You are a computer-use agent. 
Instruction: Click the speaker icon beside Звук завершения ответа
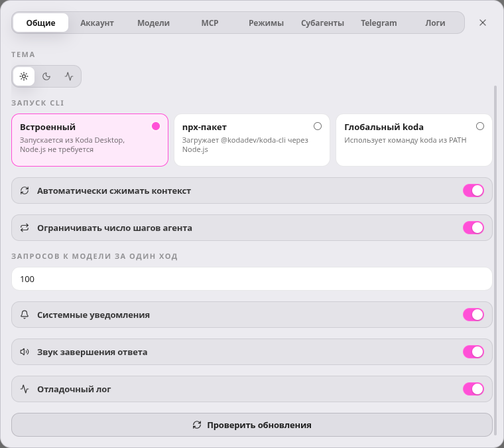[x=25, y=352]
